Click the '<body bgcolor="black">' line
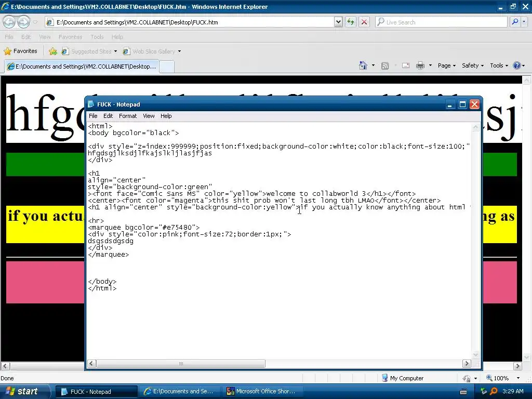The height and width of the screenshot is (399, 532). coord(134,133)
